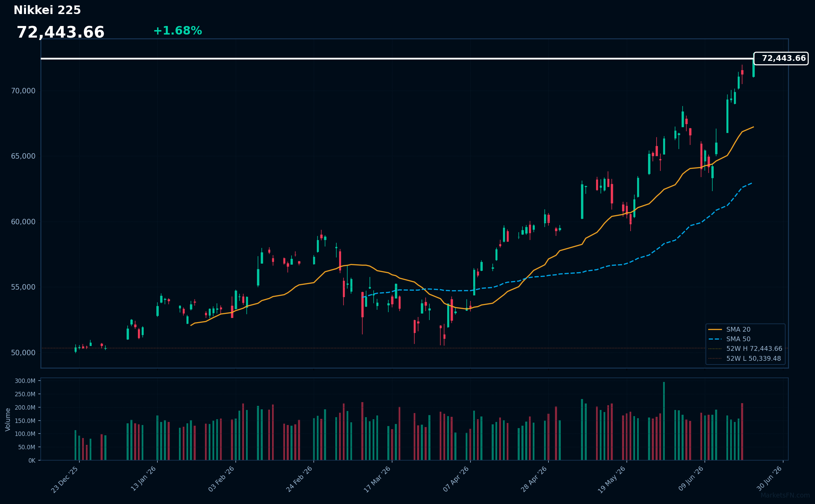Click the 09 Jun '26 date label

pyautogui.click(x=691, y=479)
